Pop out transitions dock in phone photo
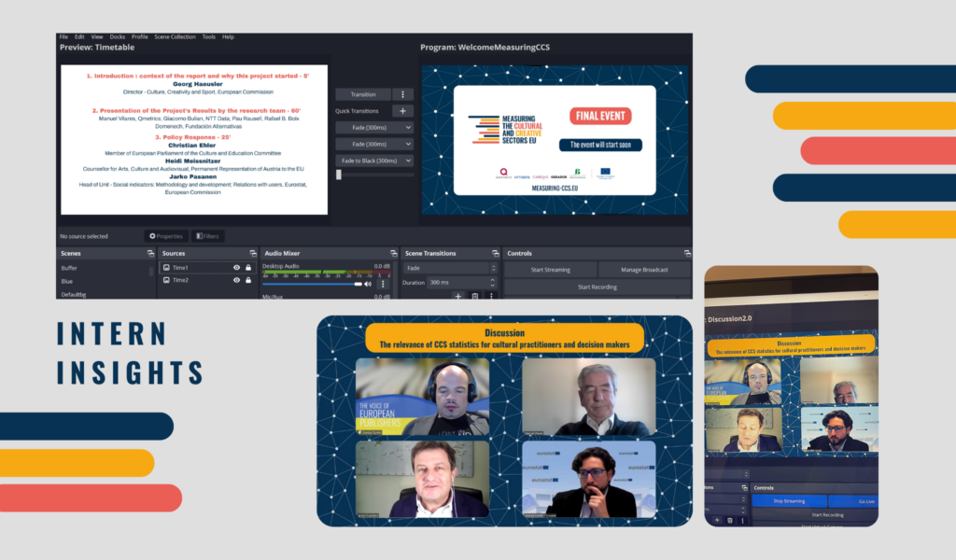956x560 pixels. pyautogui.click(x=744, y=487)
